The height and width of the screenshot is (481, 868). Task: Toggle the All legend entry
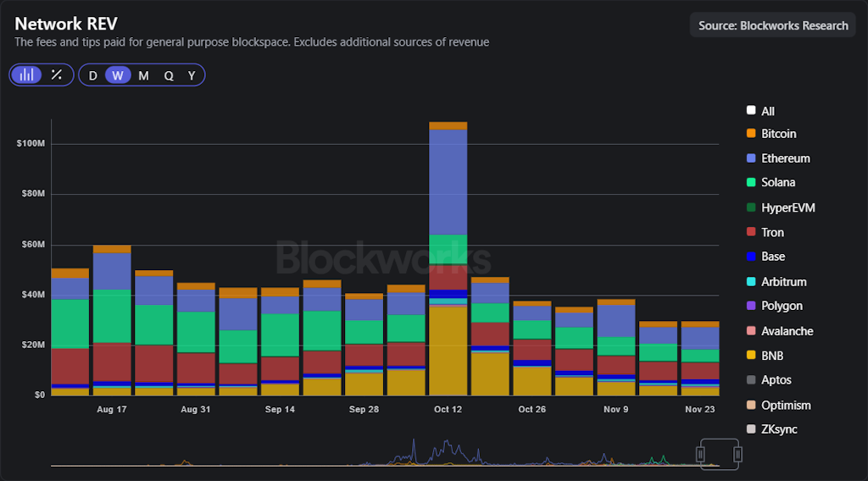click(767, 111)
